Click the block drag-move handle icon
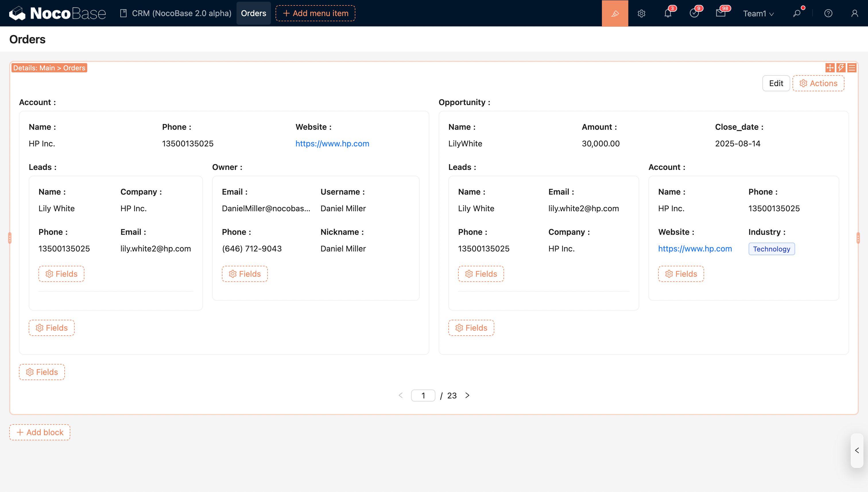 830,68
